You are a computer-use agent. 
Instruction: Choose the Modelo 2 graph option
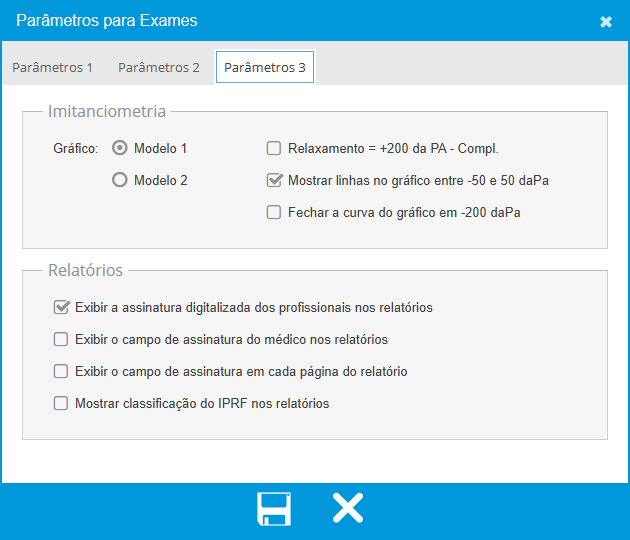[x=120, y=180]
